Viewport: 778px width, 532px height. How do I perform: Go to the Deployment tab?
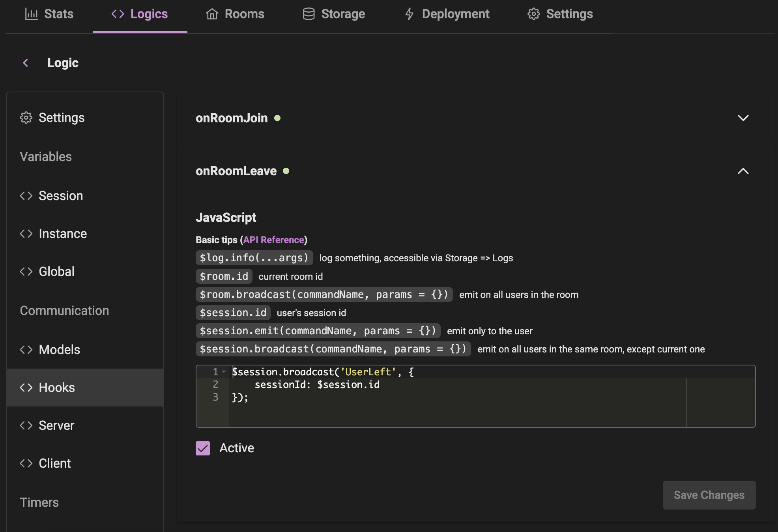[x=447, y=14]
